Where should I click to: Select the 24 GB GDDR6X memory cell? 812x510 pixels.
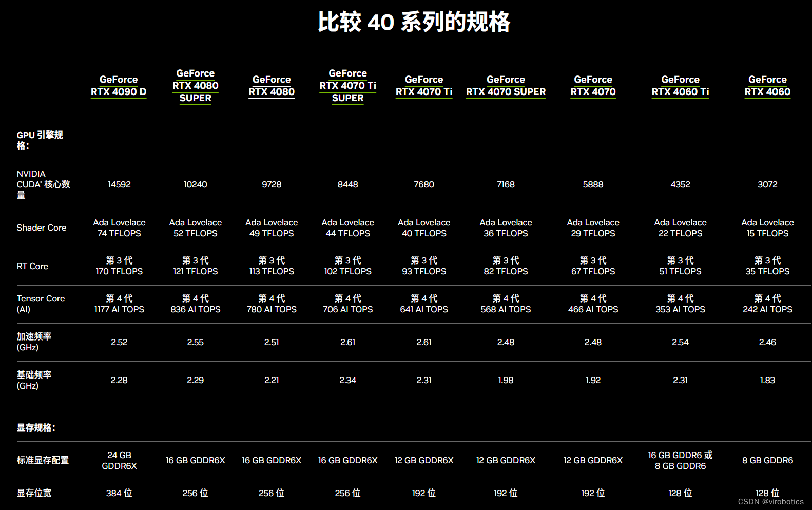(x=119, y=461)
